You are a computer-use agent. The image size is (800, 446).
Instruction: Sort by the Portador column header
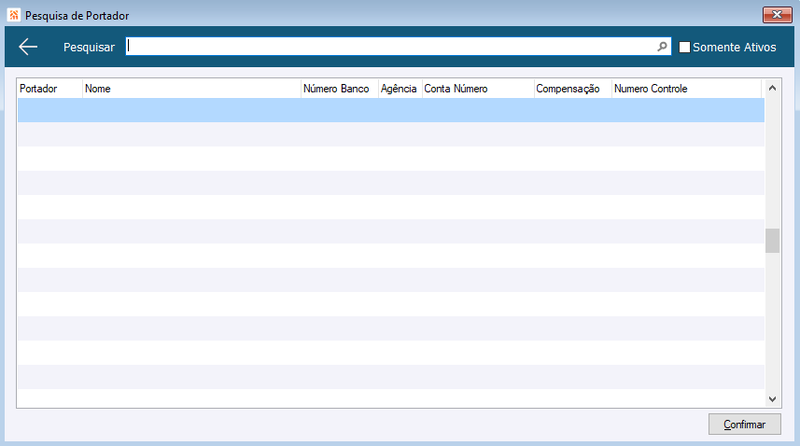pyautogui.click(x=49, y=88)
